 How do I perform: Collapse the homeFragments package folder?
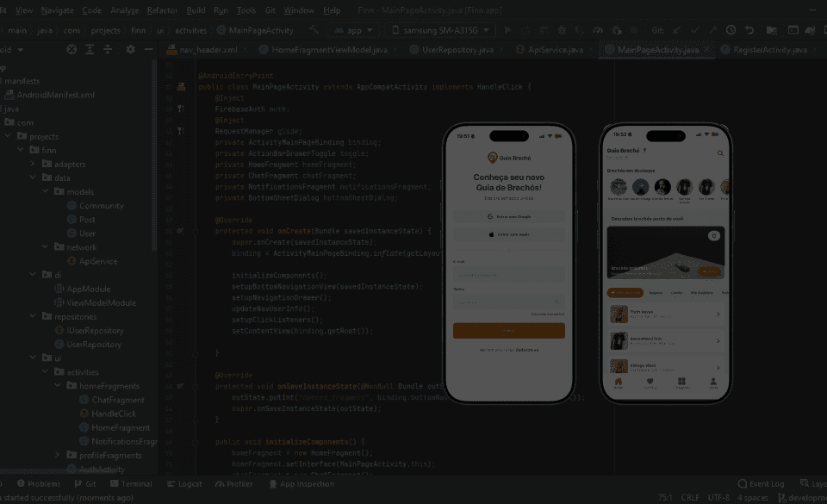[56, 385]
